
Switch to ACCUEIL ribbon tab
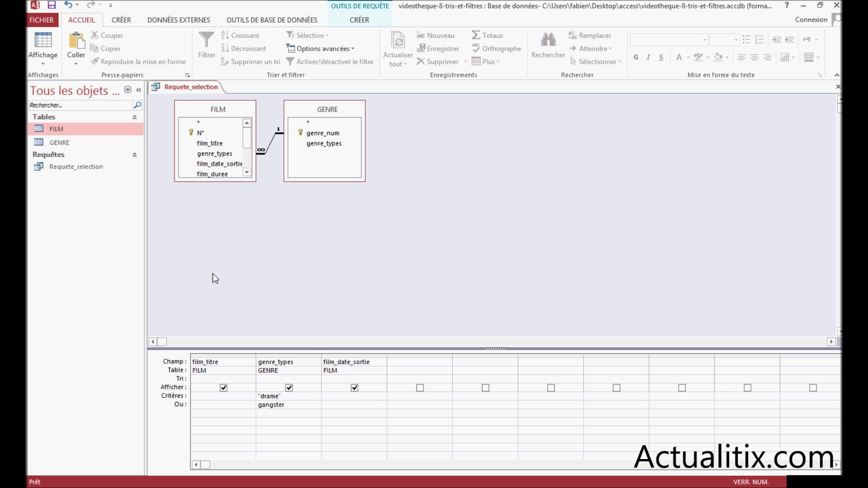click(x=81, y=20)
